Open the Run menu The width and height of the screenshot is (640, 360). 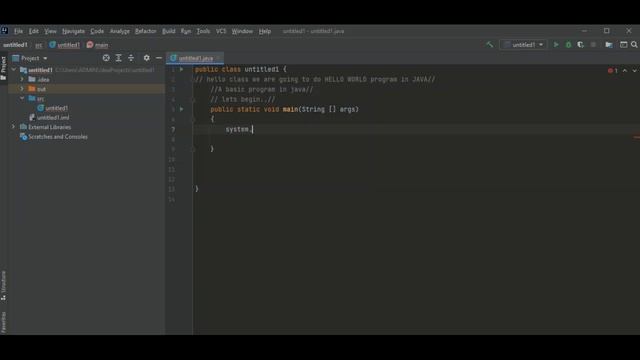186,31
